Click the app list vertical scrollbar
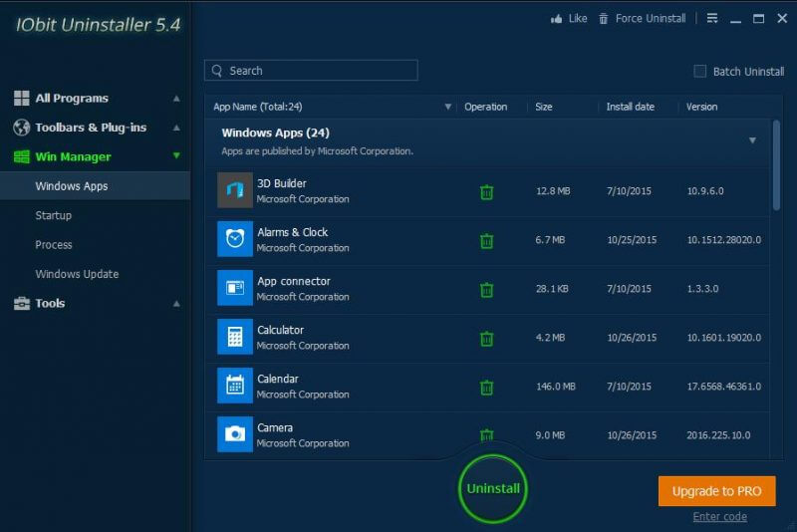Screen dimensions: 797x532 pyautogui.click(x=776, y=165)
